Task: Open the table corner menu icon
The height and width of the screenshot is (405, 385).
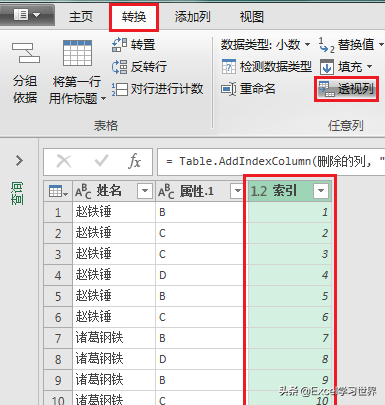Action: (58, 191)
